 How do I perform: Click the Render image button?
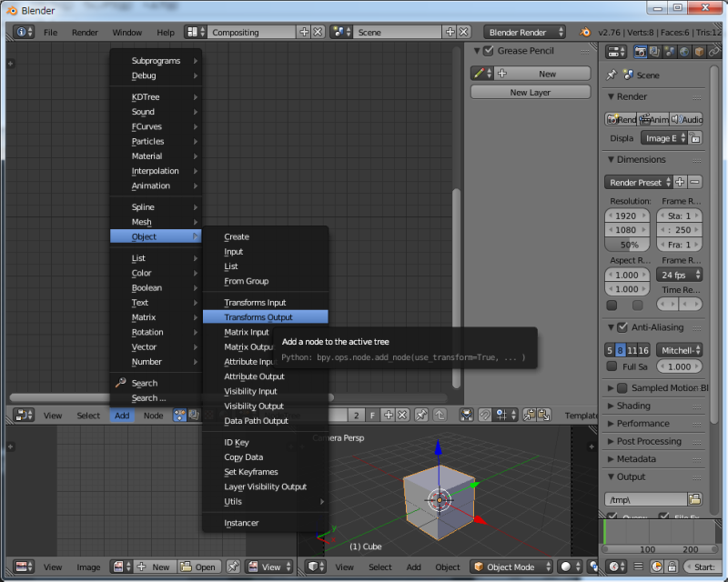pyautogui.click(x=622, y=119)
